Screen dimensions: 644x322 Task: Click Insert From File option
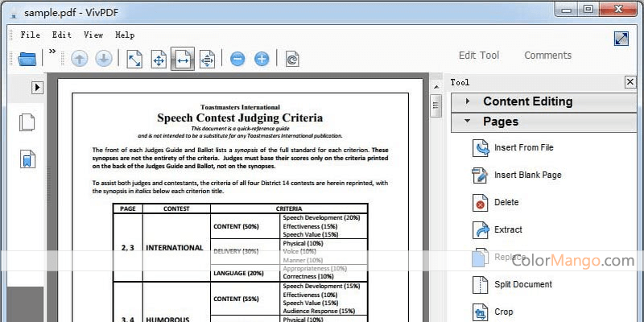pos(523,147)
